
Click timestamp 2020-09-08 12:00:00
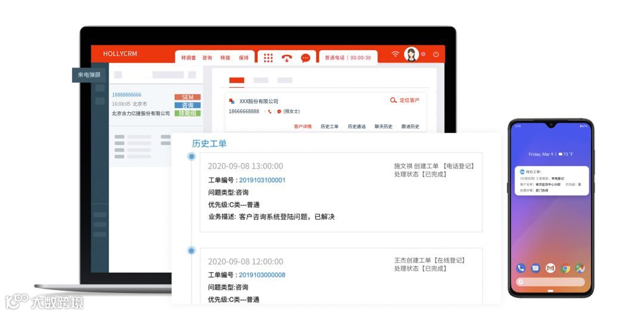[x=245, y=261]
